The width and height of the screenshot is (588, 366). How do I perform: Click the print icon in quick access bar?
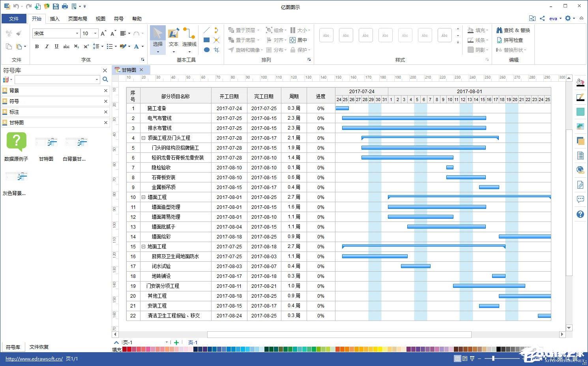point(65,6)
